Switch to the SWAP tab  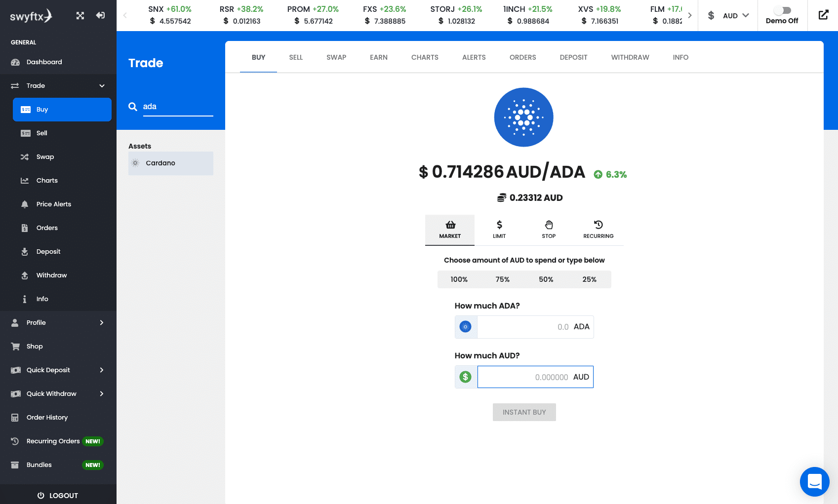pos(336,57)
